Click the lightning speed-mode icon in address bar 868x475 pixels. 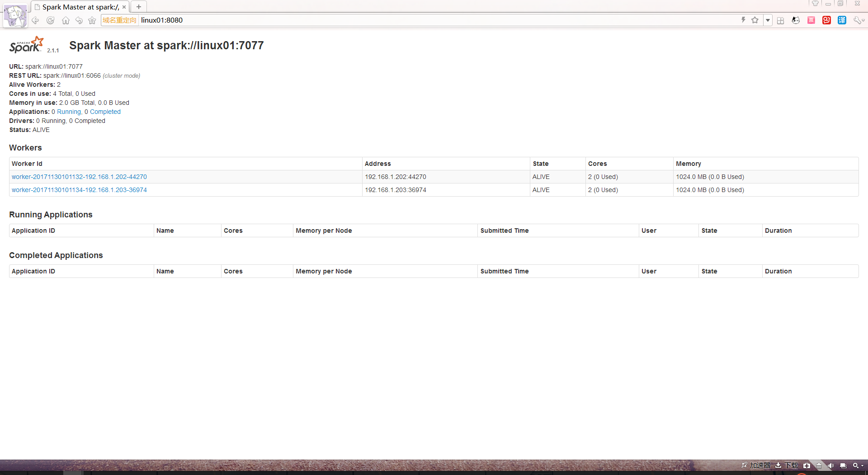point(743,20)
